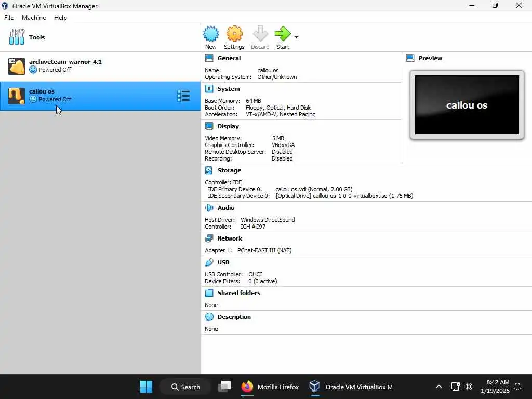The width and height of the screenshot is (532, 399).
Task: Click the cailou os VM icon
Action: (17, 96)
